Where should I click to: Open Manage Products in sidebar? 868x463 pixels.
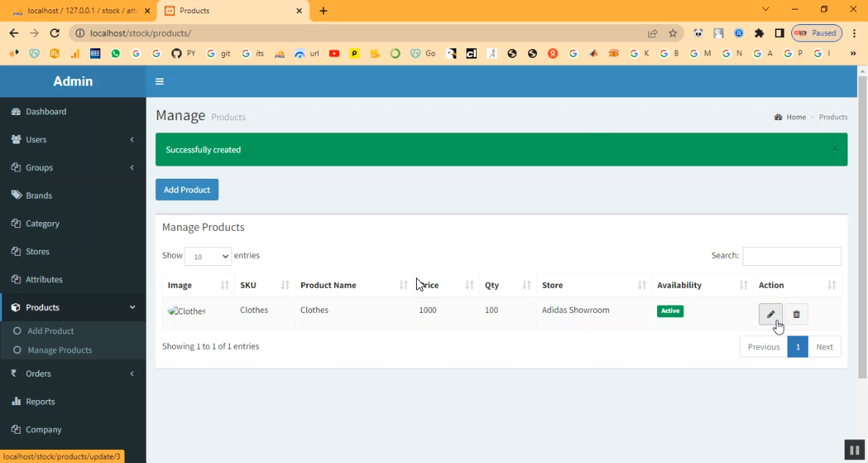coord(59,350)
